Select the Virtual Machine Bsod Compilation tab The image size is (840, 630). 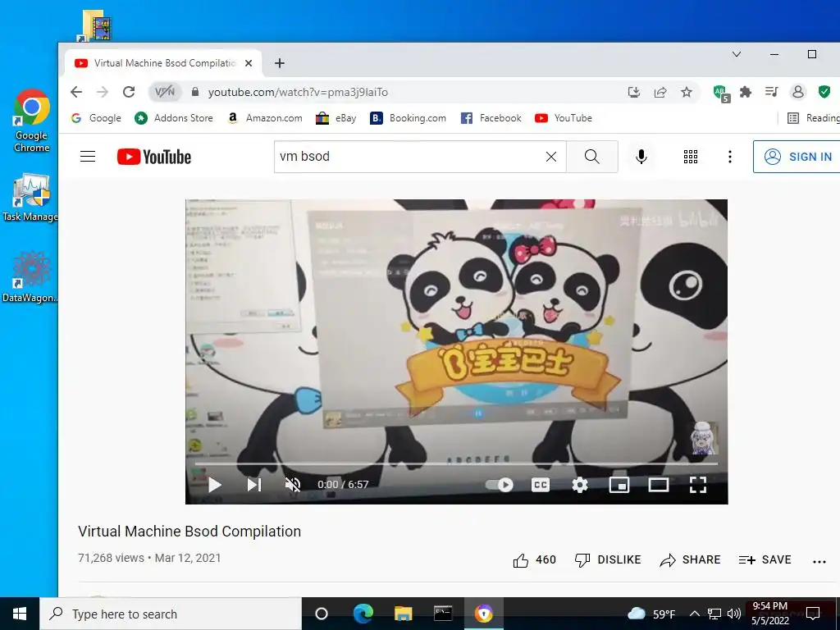(163, 63)
